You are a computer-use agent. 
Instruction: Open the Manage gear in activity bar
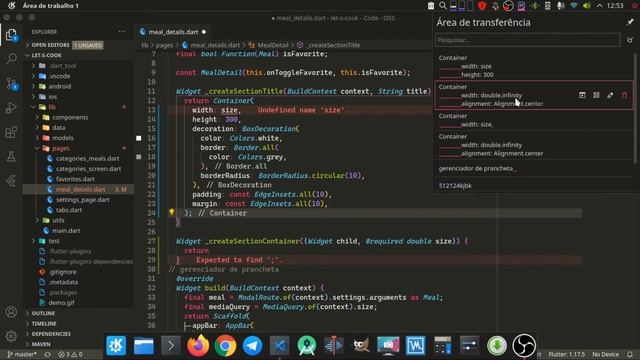(x=11, y=336)
